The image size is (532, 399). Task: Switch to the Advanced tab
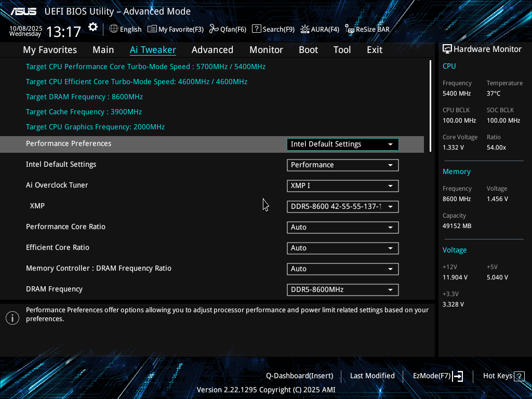pos(212,50)
